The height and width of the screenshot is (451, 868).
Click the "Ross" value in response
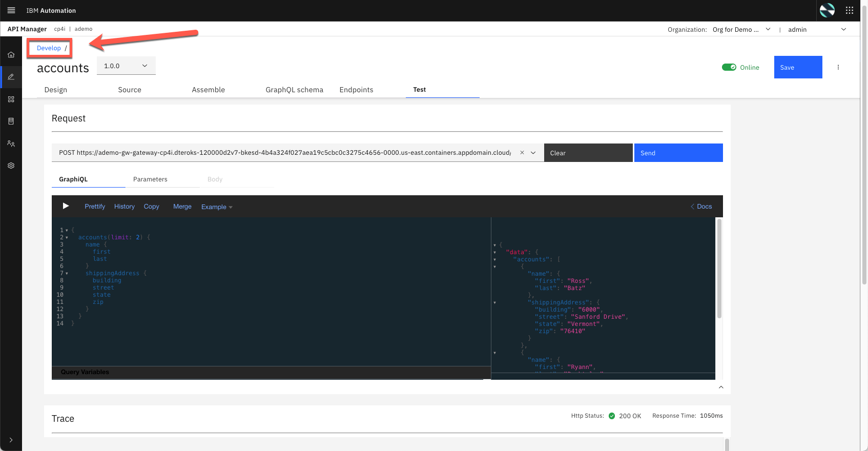(578, 281)
